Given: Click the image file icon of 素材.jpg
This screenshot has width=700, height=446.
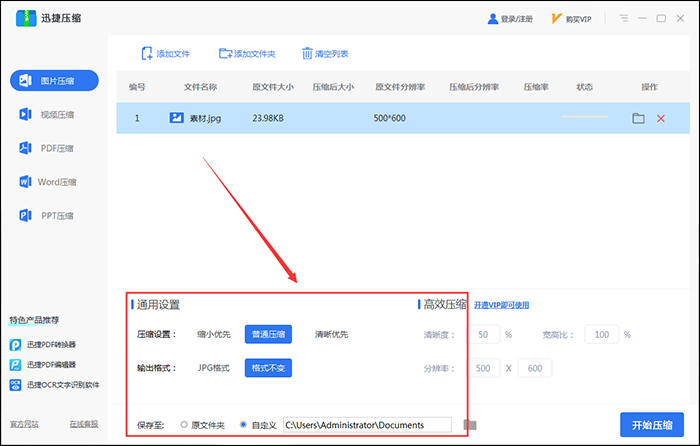Looking at the screenshot, I should point(176,118).
